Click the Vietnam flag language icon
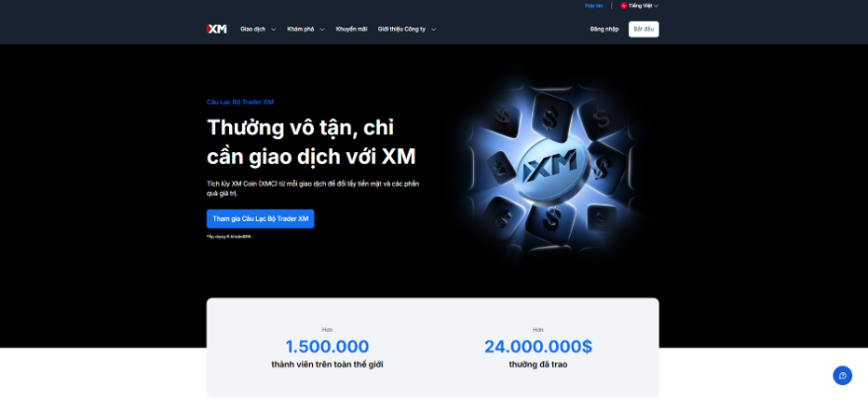 coord(623,6)
